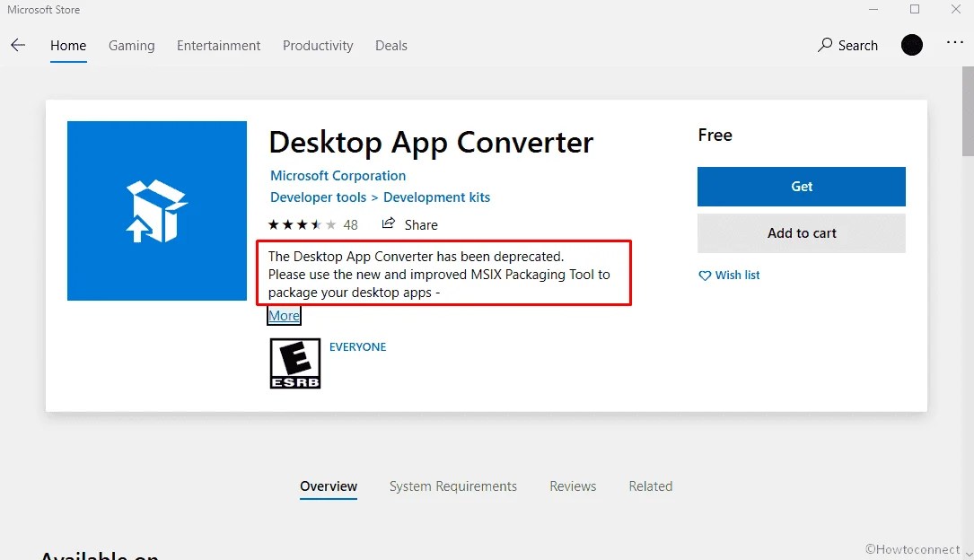974x560 pixels.
Task: Switch to the Gaming tab
Action: [131, 45]
